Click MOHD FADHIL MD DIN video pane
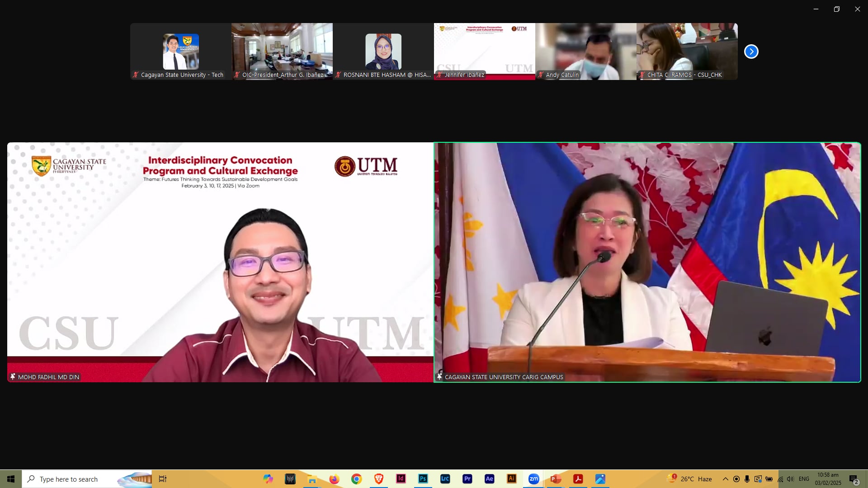 220,263
